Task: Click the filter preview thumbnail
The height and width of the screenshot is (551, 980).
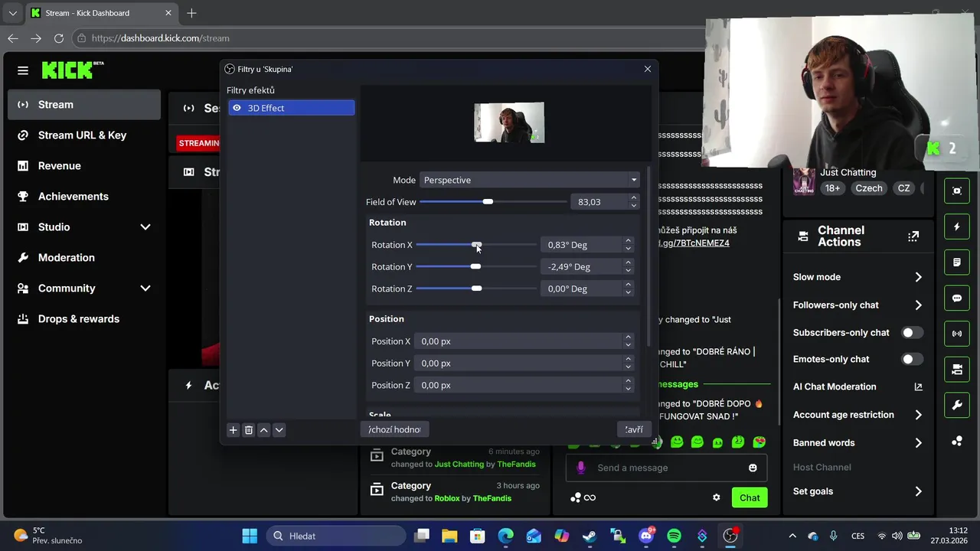Action: click(509, 122)
